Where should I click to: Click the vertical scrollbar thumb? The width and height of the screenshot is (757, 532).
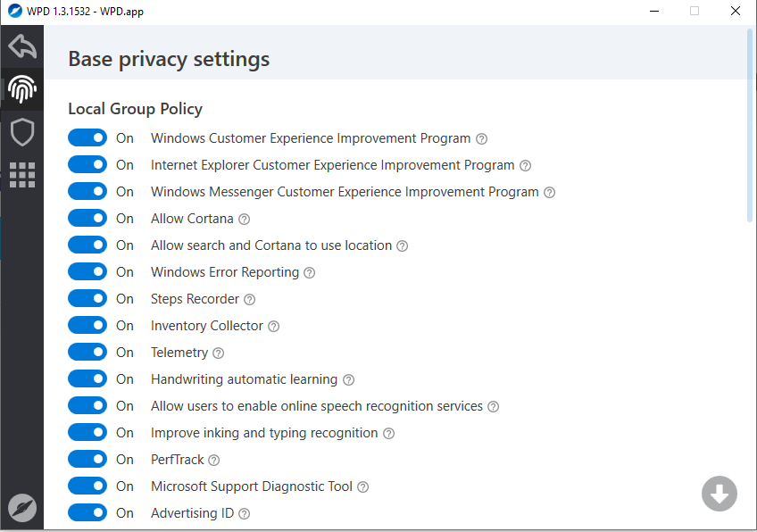[750, 125]
